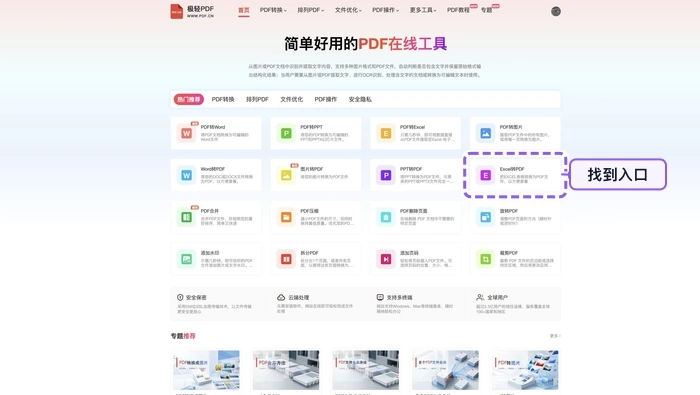The width and height of the screenshot is (700, 395).
Task: Click the 全球用户 feature heading
Action: tap(497, 297)
